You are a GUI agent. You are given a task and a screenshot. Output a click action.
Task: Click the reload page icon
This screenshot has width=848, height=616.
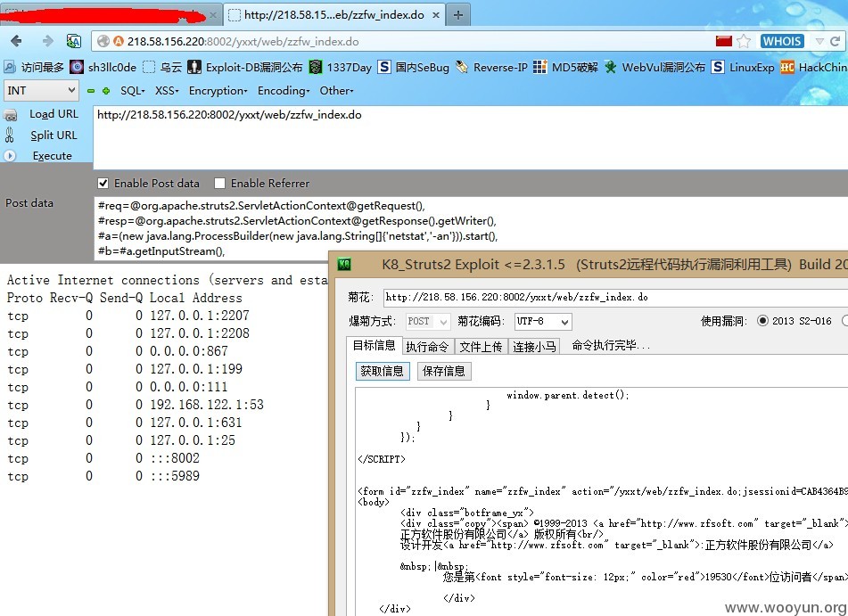836,41
